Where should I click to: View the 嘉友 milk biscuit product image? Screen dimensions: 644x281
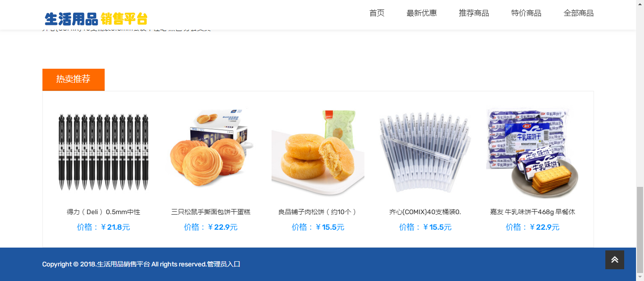point(533,152)
